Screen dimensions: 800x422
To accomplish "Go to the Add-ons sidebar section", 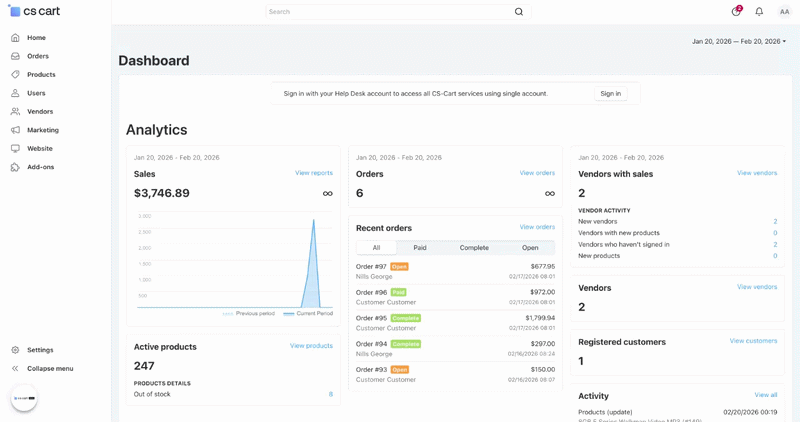I will [x=40, y=167].
